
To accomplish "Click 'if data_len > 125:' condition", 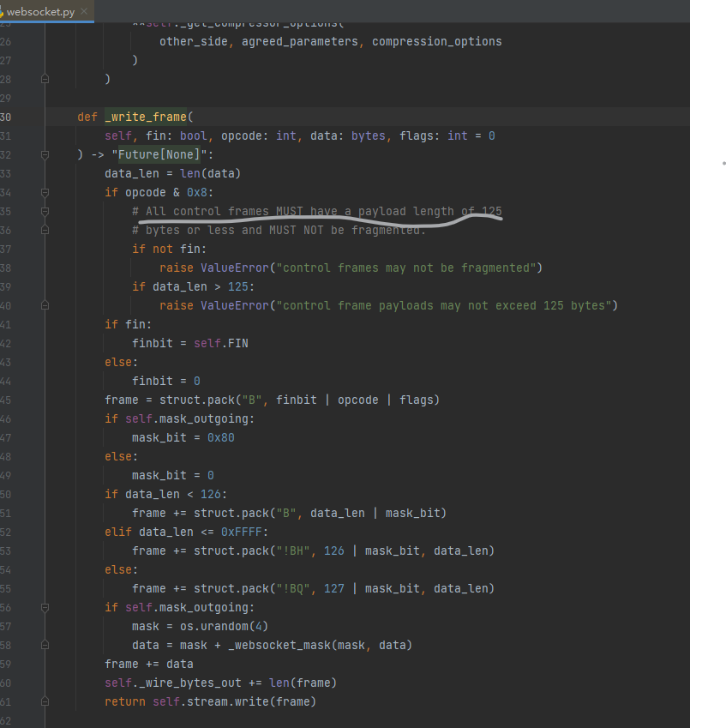I will (193, 287).
